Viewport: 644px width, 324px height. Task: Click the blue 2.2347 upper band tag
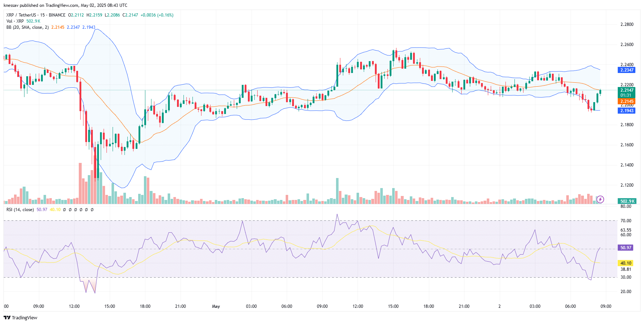click(x=626, y=70)
